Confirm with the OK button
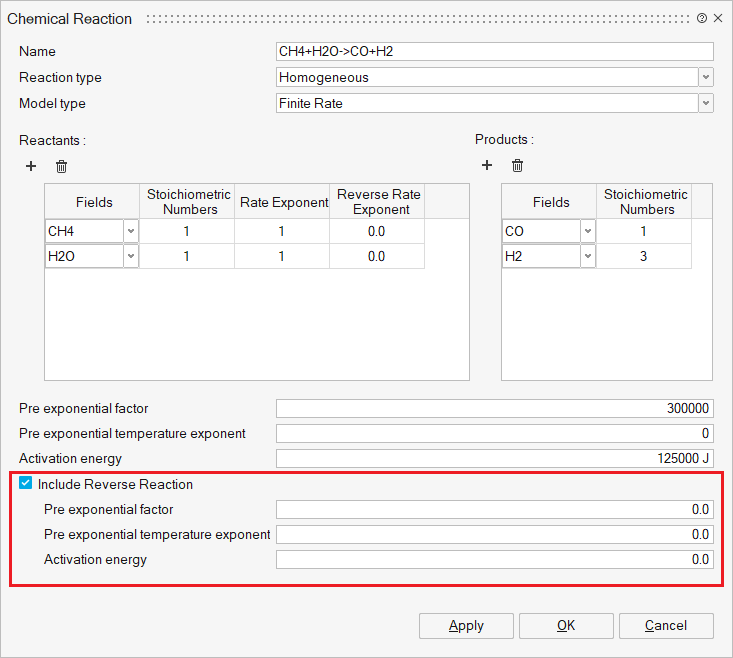The height and width of the screenshot is (658, 733). click(x=566, y=626)
